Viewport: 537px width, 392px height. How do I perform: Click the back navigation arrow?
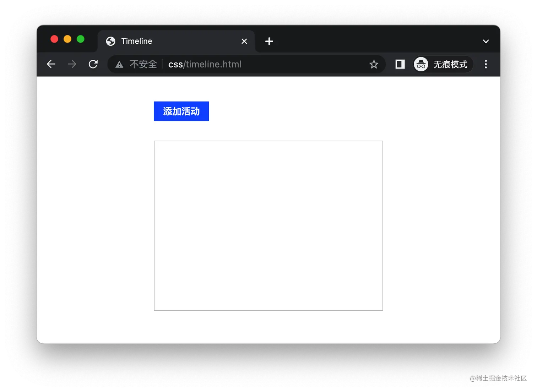[x=51, y=64]
